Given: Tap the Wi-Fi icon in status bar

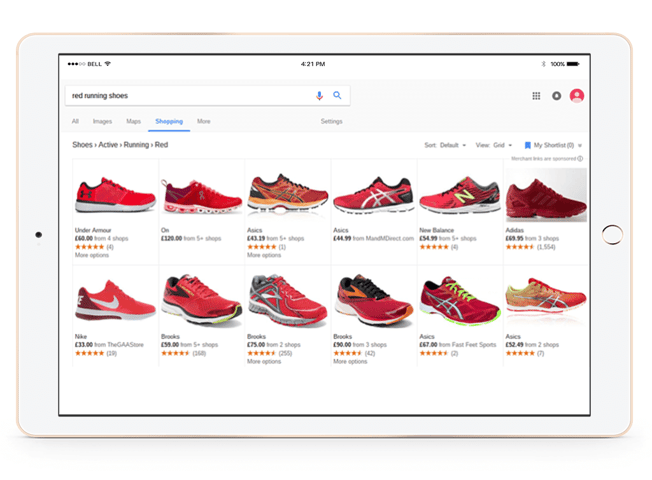Looking at the screenshot, I should click(x=108, y=64).
